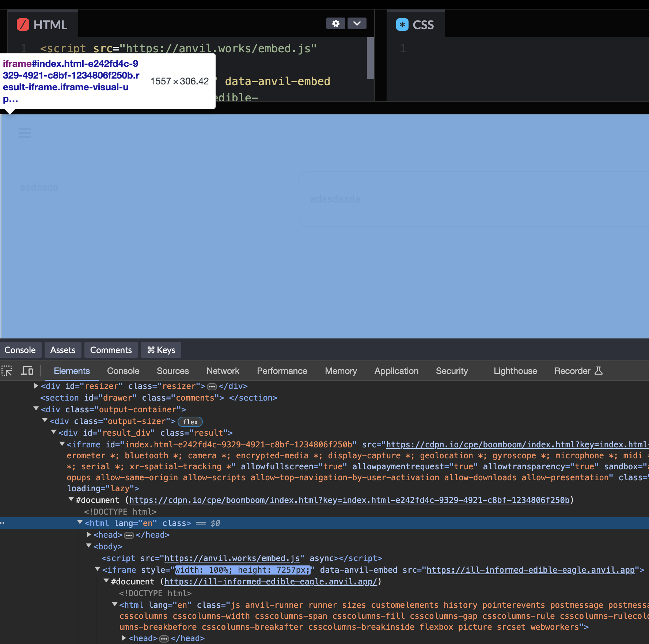Switch to the Elements tab
The width and height of the screenshot is (649, 644).
pyautogui.click(x=72, y=371)
